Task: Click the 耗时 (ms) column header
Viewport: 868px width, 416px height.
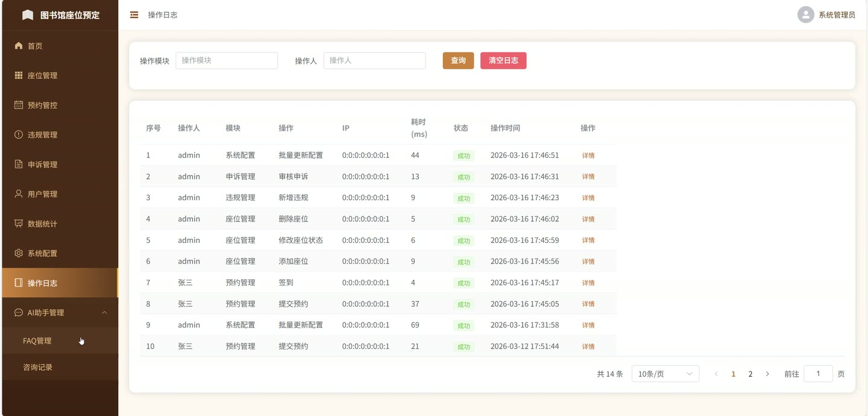Action: tap(419, 128)
